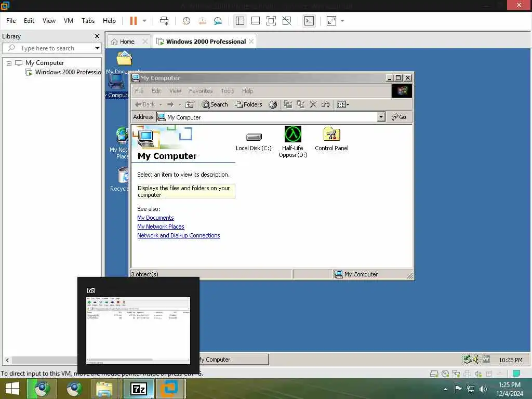
Task: Open Tools menu in My Computer window
Action: pyautogui.click(x=228, y=91)
